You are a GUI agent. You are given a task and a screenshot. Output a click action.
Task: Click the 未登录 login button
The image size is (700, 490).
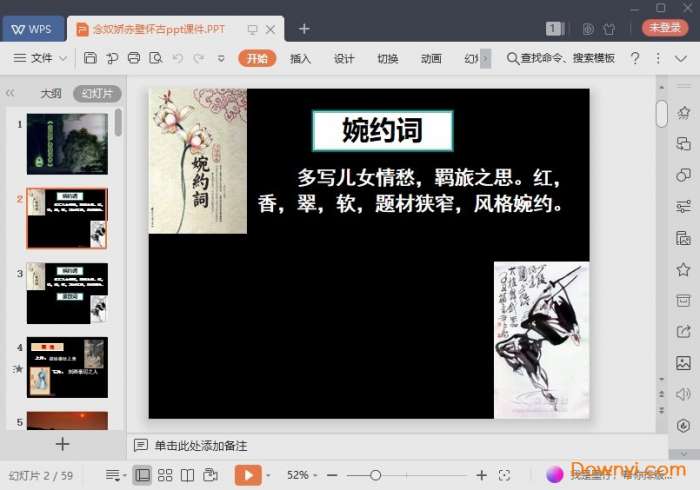tap(665, 28)
